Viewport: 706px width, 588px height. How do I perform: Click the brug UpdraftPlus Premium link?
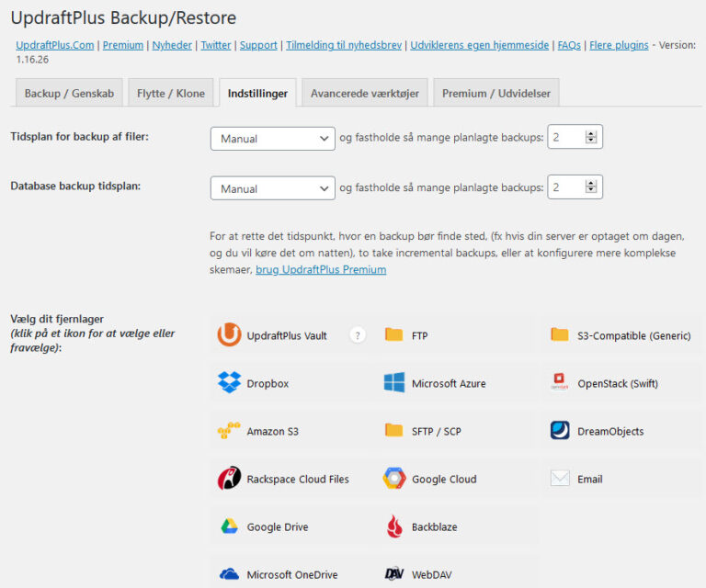321,269
